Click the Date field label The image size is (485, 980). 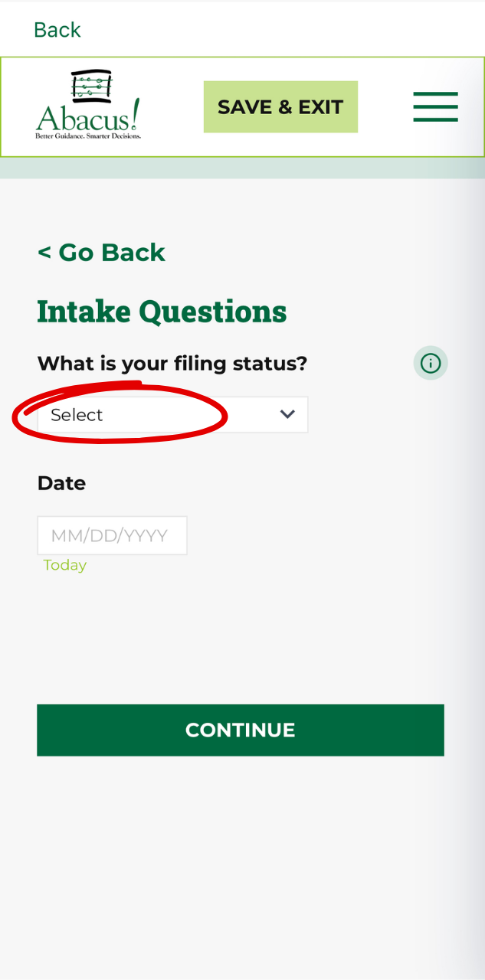[x=61, y=483]
